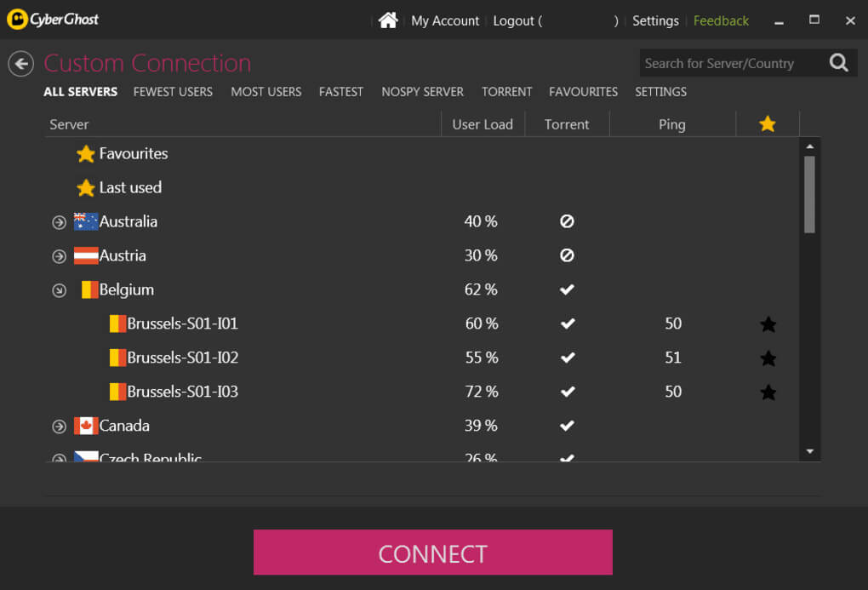Screen dimensions: 868x590
Task: Sort by the Server column header
Action: [243, 124]
